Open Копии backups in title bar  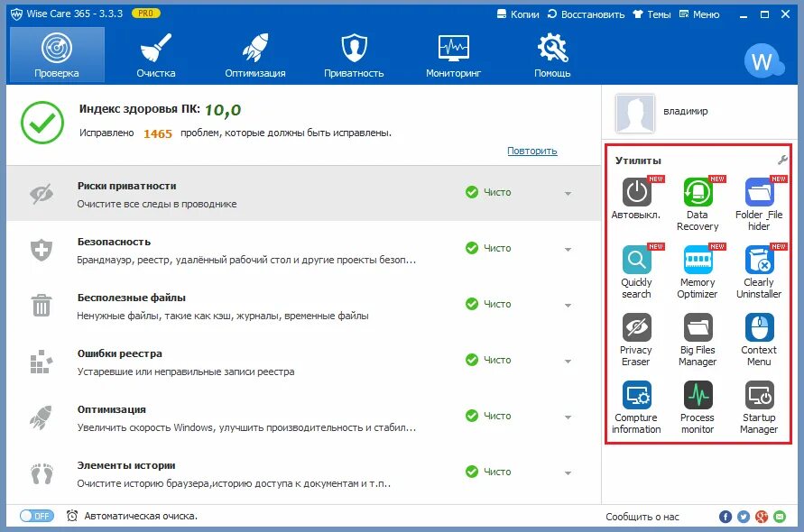(518, 14)
